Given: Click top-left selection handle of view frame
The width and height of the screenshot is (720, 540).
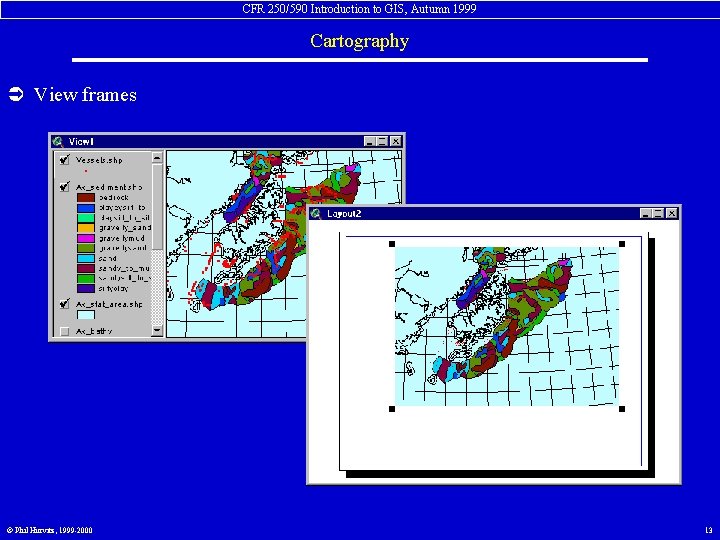Looking at the screenshot, I should click(392, 244).
